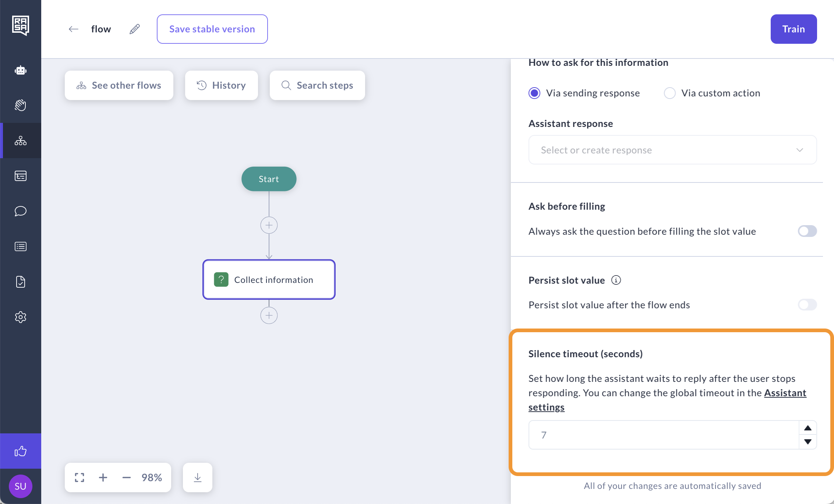
Task: Open the History panel
Action: (x=221, y=85)
